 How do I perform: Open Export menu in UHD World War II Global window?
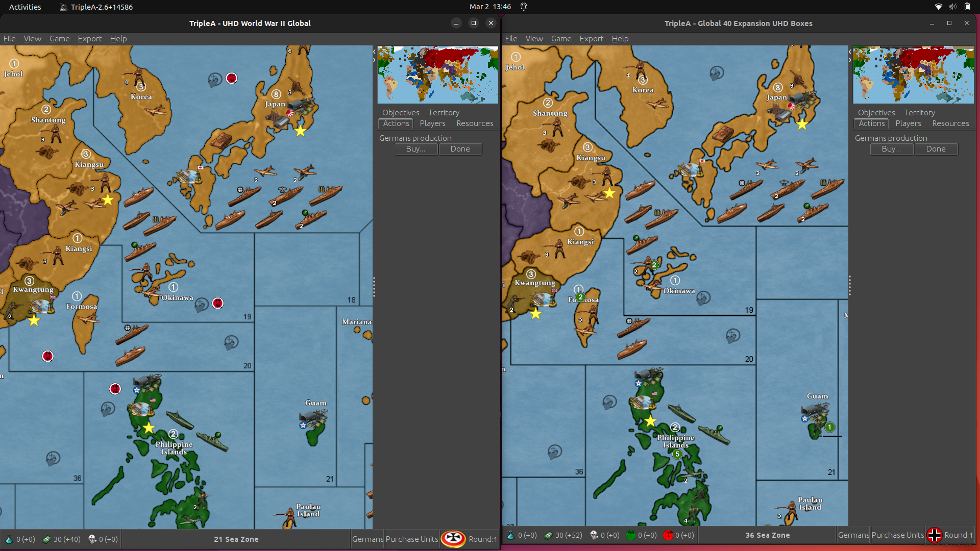[x=89, y=39]
